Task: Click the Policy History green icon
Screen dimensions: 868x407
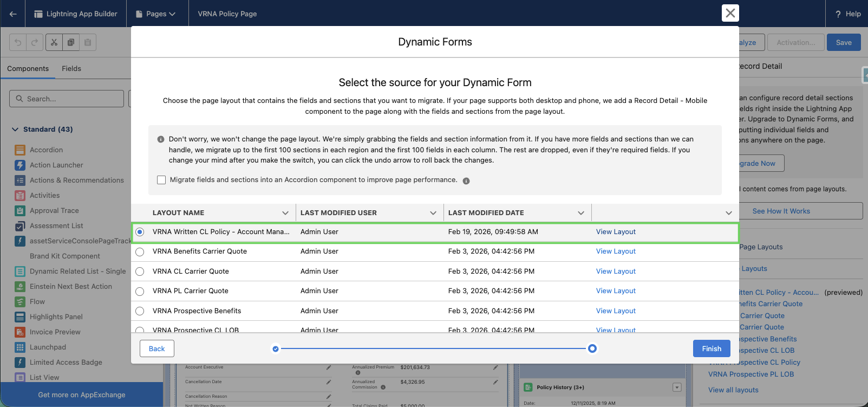Action: [x=528, y=387]
